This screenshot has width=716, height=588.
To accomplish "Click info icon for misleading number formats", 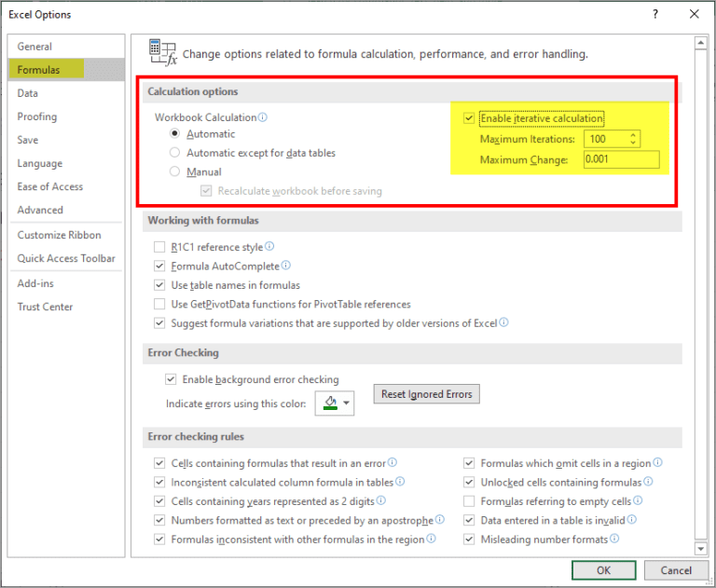I will (614, 539).
